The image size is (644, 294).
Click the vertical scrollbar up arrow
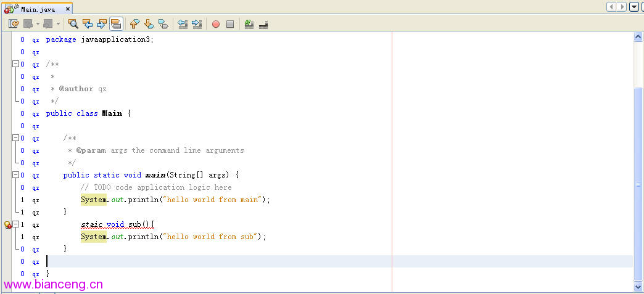tap(638, 37)
